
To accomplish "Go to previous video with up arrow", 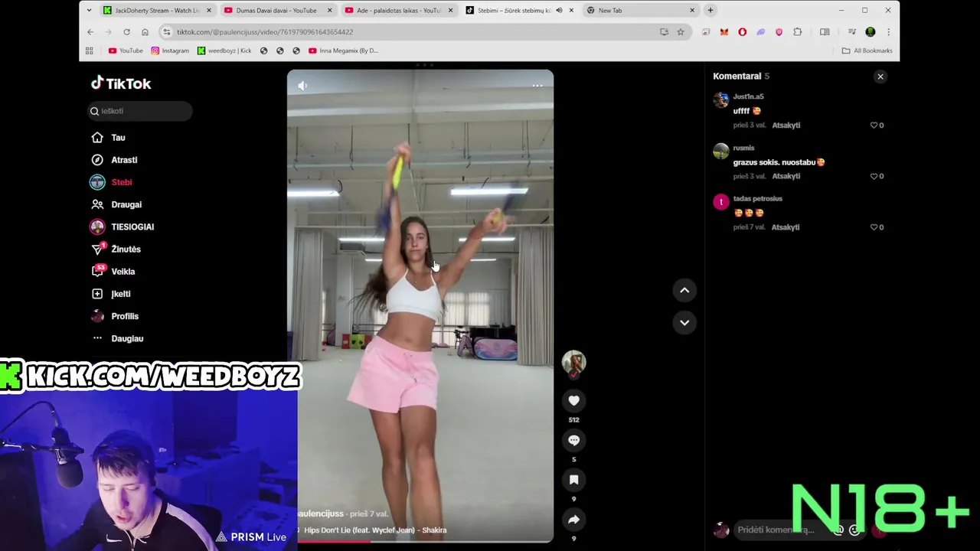I will [x=684, y=290].
